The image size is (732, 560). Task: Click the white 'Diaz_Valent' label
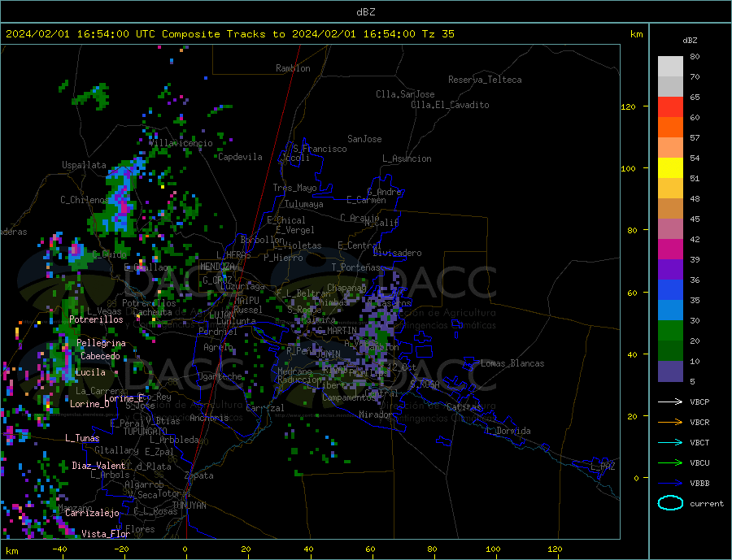click(x=98, y=466)
